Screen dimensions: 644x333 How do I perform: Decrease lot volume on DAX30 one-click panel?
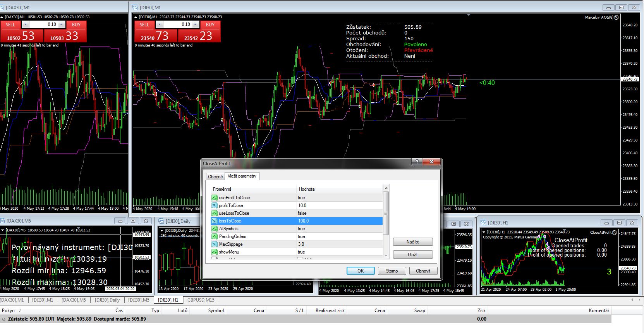25,24
